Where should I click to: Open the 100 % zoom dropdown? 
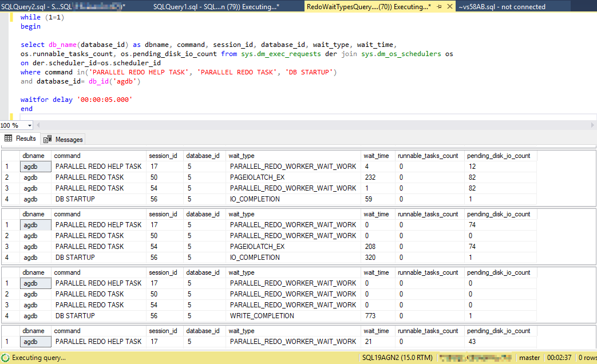30,125
